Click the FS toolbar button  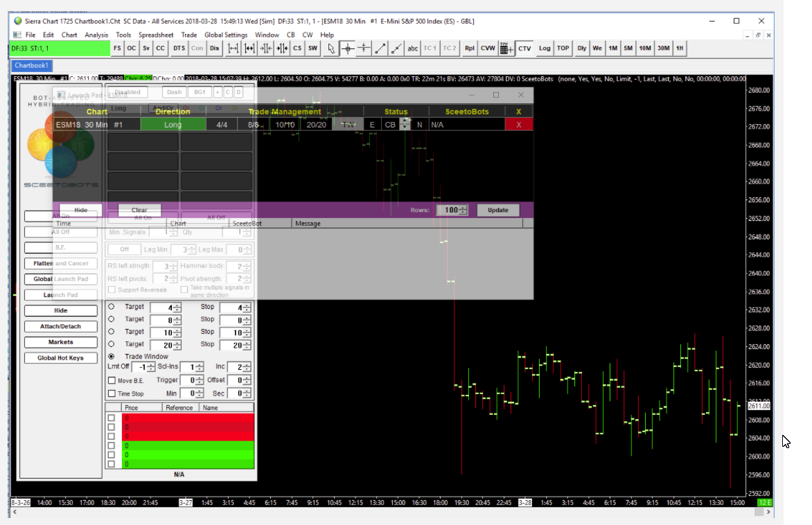click(x=118, y=48)
